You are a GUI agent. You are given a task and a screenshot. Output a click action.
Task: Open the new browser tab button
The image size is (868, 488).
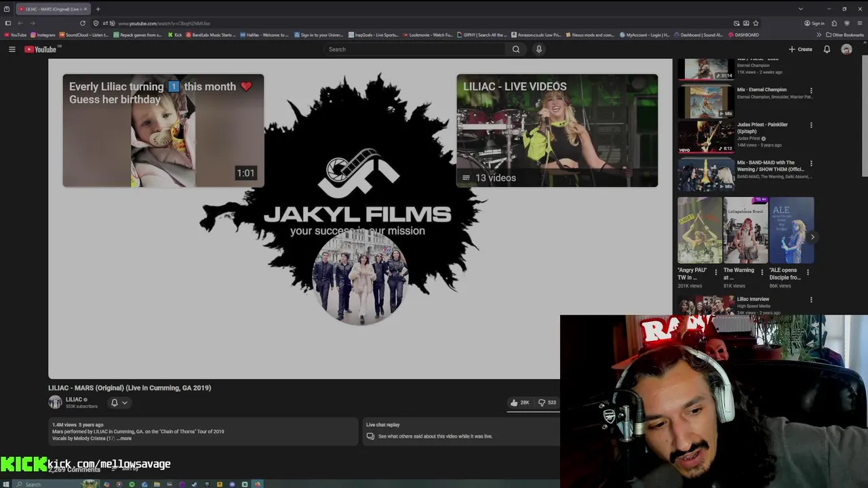pos(98,9)
